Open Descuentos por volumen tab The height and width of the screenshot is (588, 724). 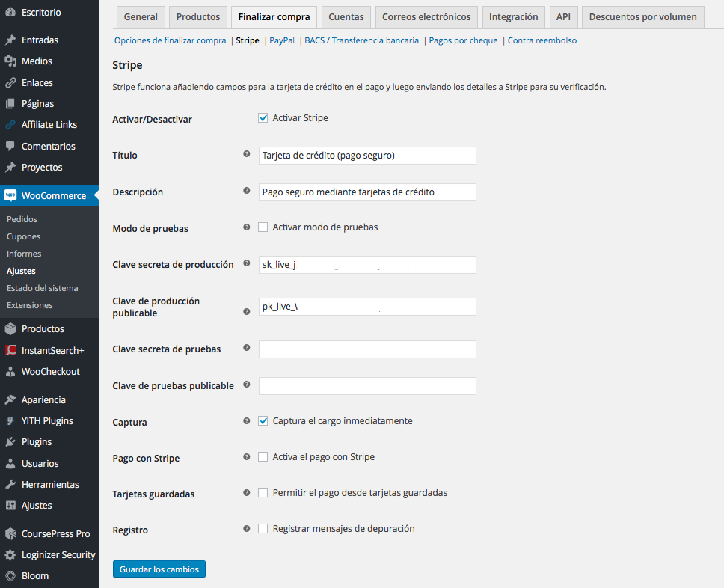pos(642,17)
